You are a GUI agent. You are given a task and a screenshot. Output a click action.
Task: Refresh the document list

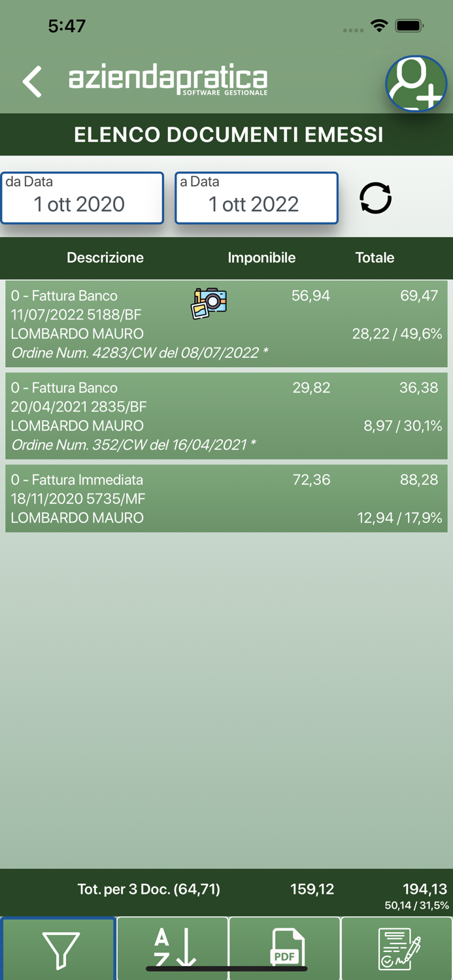pyautogui.click(x=375, y=199)
